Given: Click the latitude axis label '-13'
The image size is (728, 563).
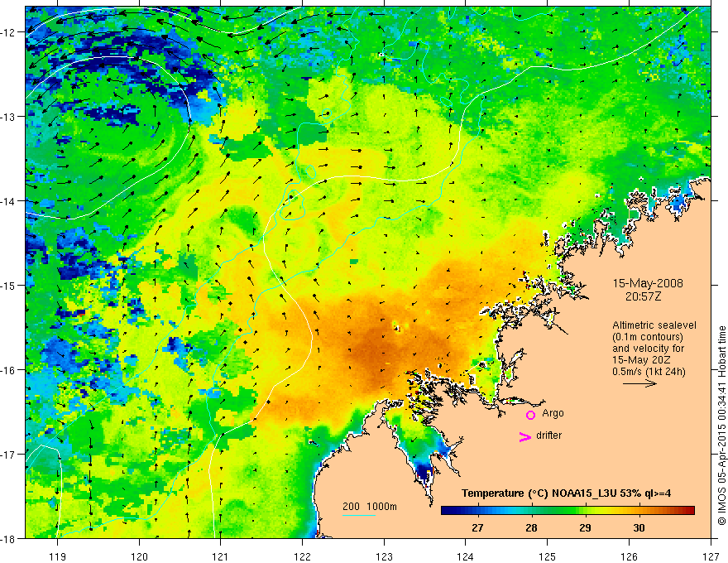Looking at the screenshot, I should pyautogui.click(x=8, y=117).
